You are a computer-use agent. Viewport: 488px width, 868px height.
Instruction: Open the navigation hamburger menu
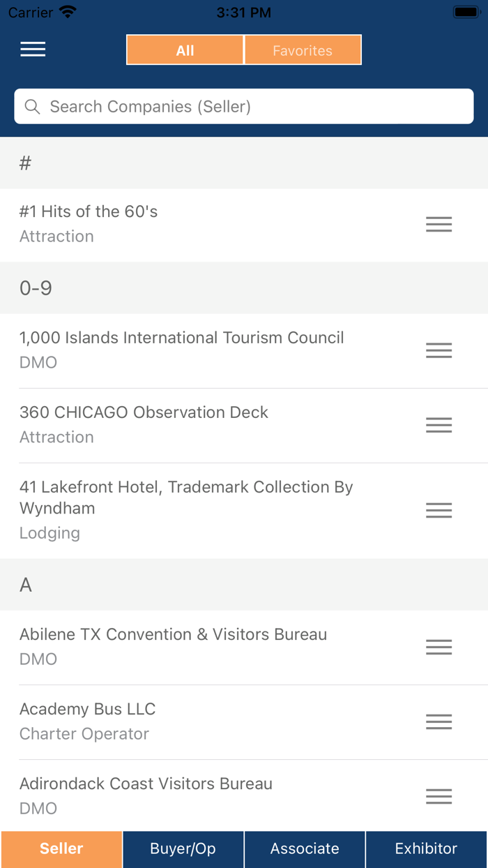[x=32, y=50]
